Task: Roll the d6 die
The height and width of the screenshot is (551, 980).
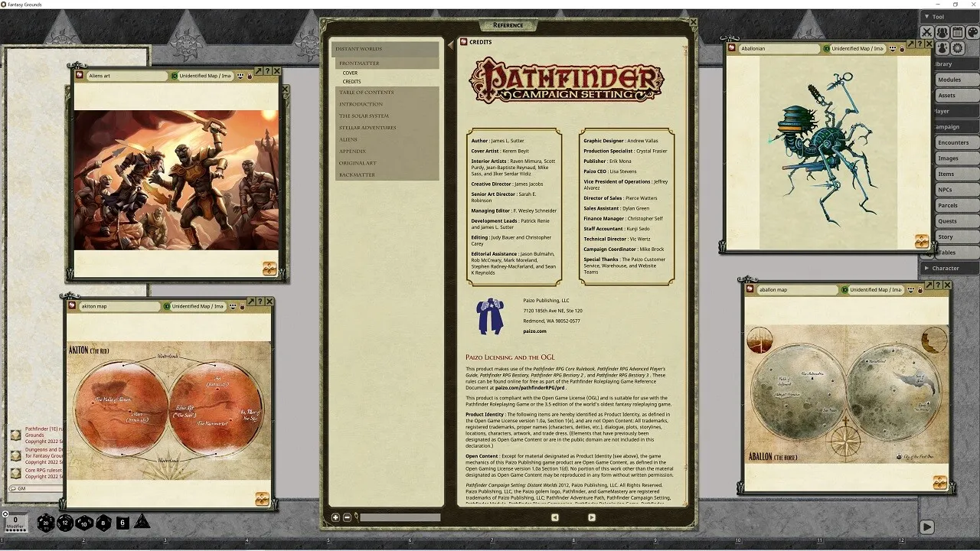Action: pos(122,523)
